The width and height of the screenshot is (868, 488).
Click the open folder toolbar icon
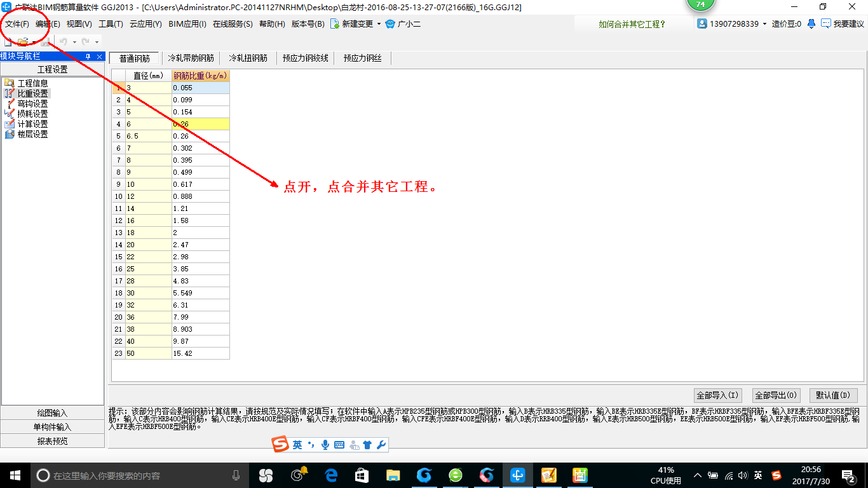click(x=23, y=42)
